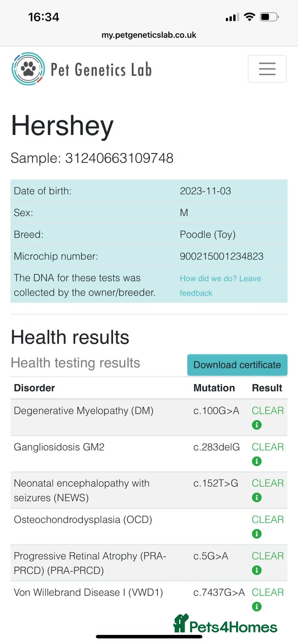The height and width of the screenshot is (644, 298).
Task: Download the health certificate
Action: 237,365
